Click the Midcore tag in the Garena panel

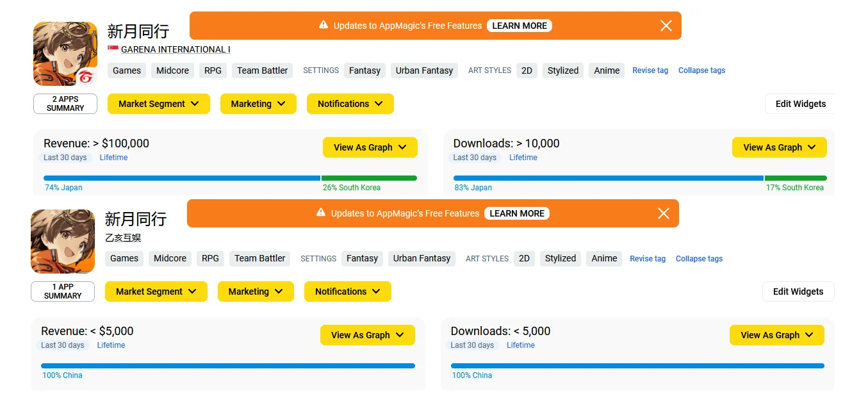[173, 70]
